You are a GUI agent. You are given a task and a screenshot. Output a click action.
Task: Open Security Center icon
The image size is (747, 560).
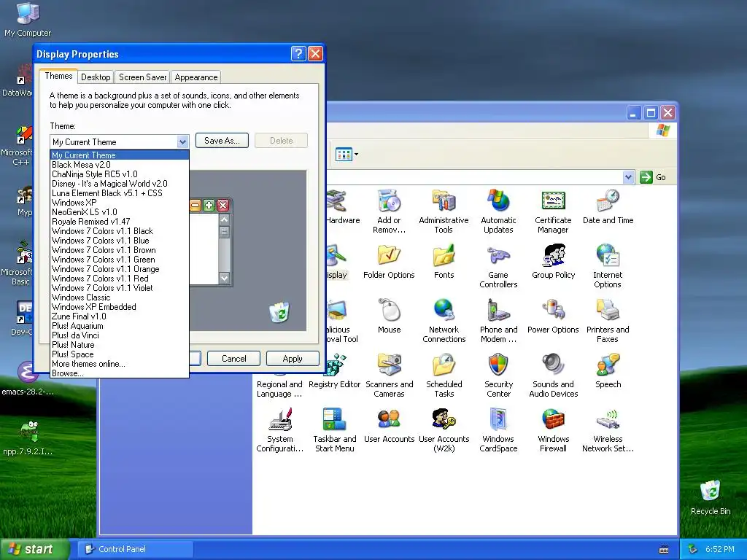(x=498, y=376)
